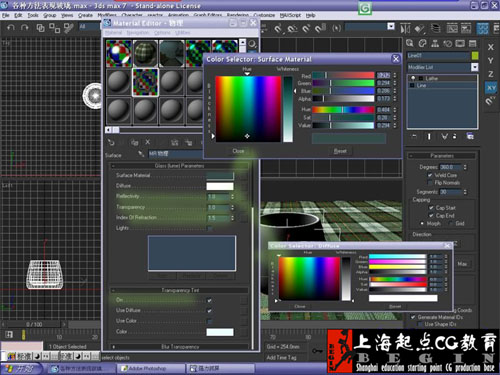Toggle the Generate Material IDs checkbox
Image resolution: width=500 pixels, height=375 pixels.
click(x=413, y=317)
